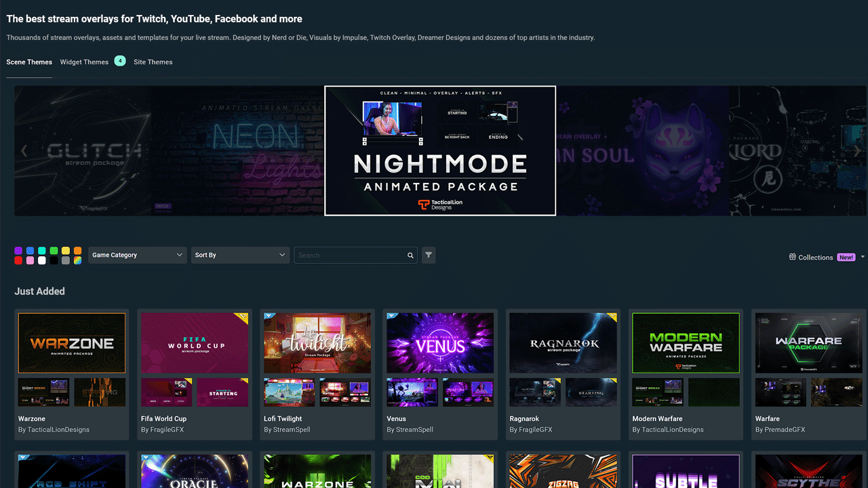Filter by the orange color swatch

pos(77,251)
